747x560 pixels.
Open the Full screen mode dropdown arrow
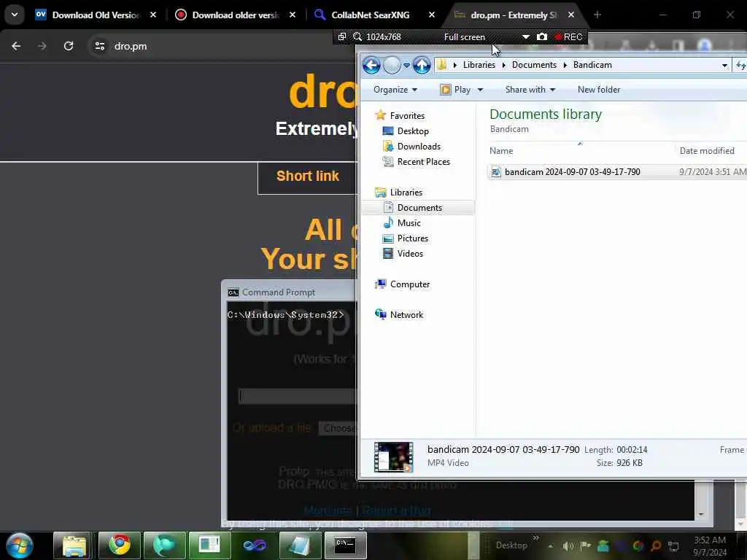tap(525, 36)
